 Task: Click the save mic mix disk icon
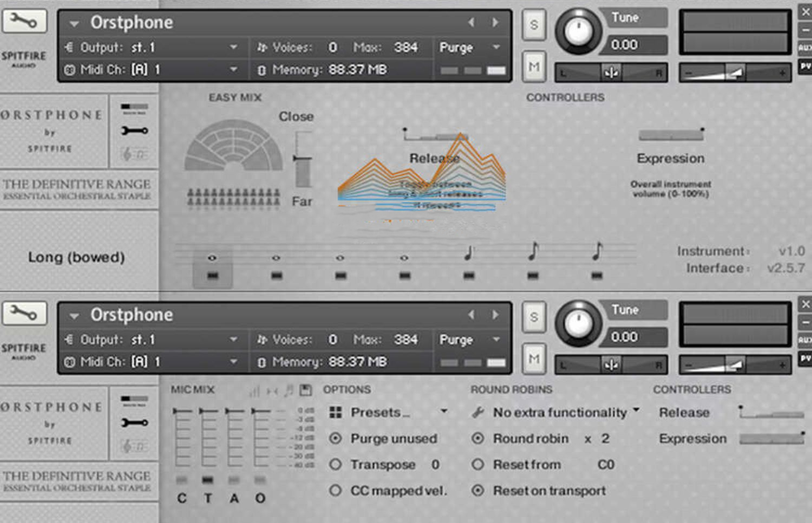pos(306,390)
